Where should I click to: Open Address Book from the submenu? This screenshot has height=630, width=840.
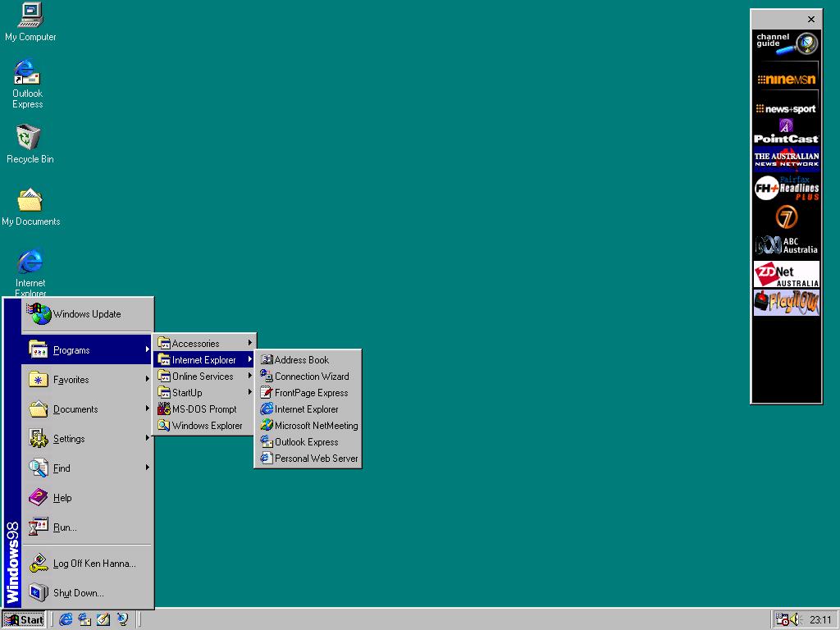point(308,359)
